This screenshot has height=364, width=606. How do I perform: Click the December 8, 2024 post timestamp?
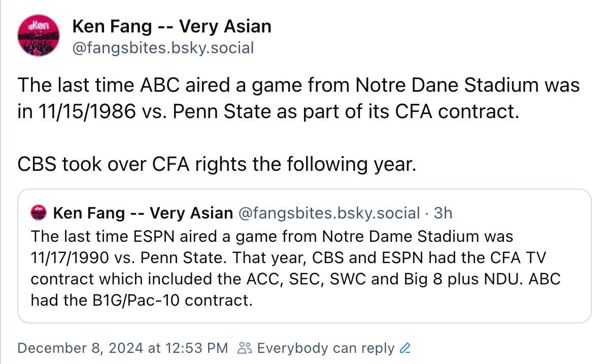coord(123,348)
